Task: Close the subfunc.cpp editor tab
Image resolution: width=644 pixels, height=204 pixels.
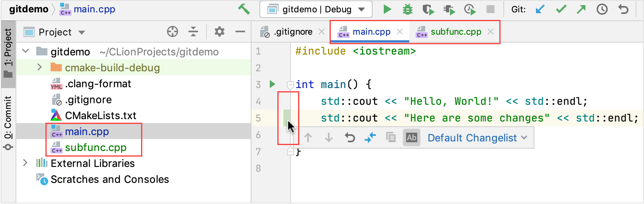Action: [491, 31]
